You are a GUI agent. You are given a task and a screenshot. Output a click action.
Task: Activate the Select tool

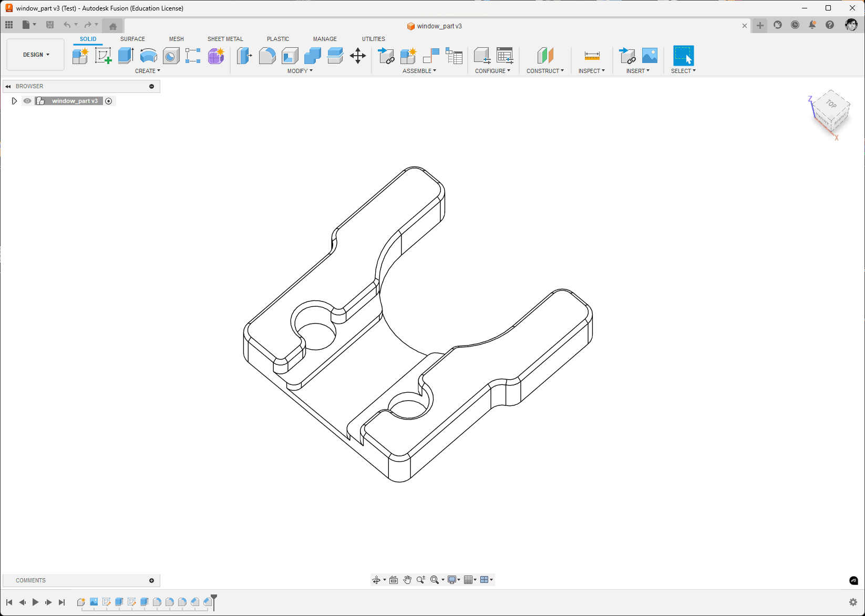[x=683, y=56]
